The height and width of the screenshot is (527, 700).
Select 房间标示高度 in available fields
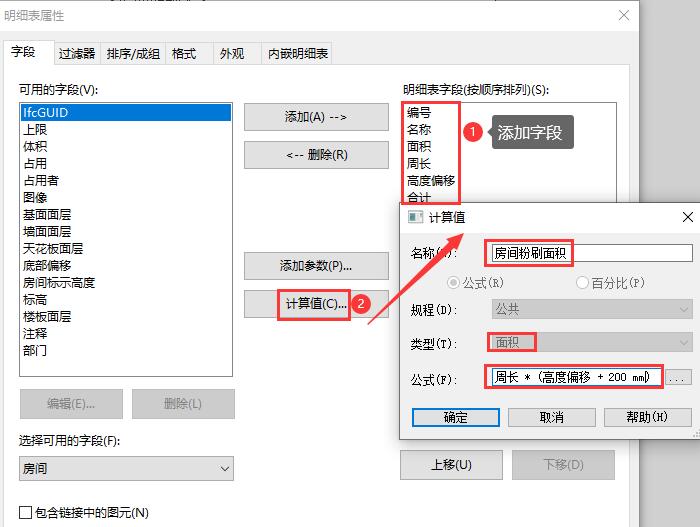[126, 283]
